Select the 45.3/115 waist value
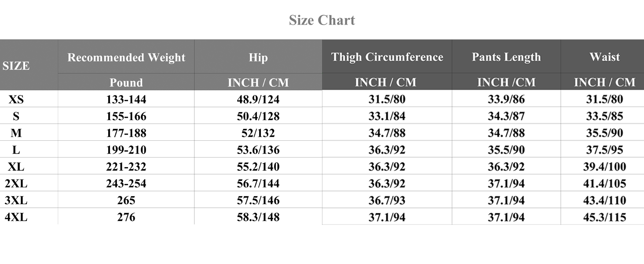The height and width of the screenshot is (264, 644). tap(604, 217)
